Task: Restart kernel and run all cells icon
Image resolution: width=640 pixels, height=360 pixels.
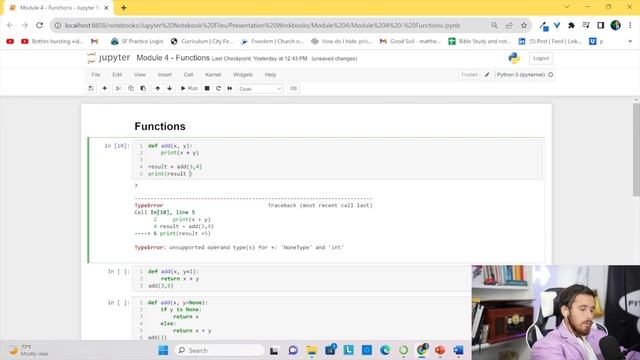Action: pos(230,89)
